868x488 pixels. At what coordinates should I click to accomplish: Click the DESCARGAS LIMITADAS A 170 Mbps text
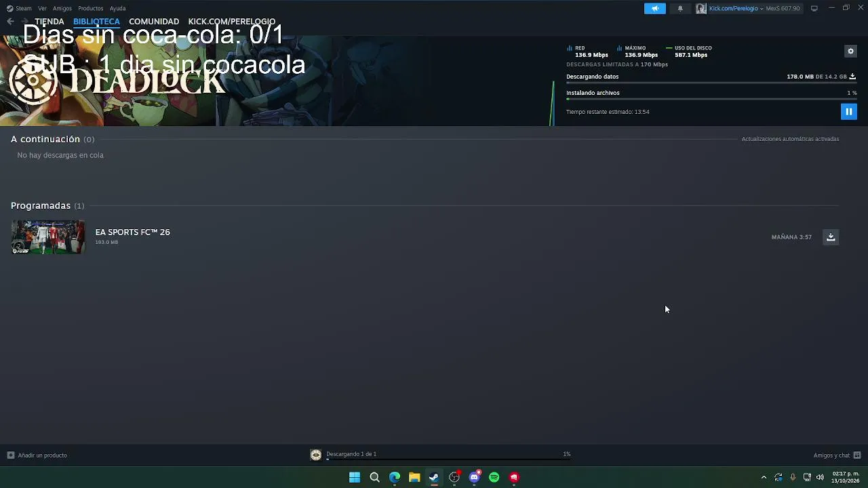[617, 64]
